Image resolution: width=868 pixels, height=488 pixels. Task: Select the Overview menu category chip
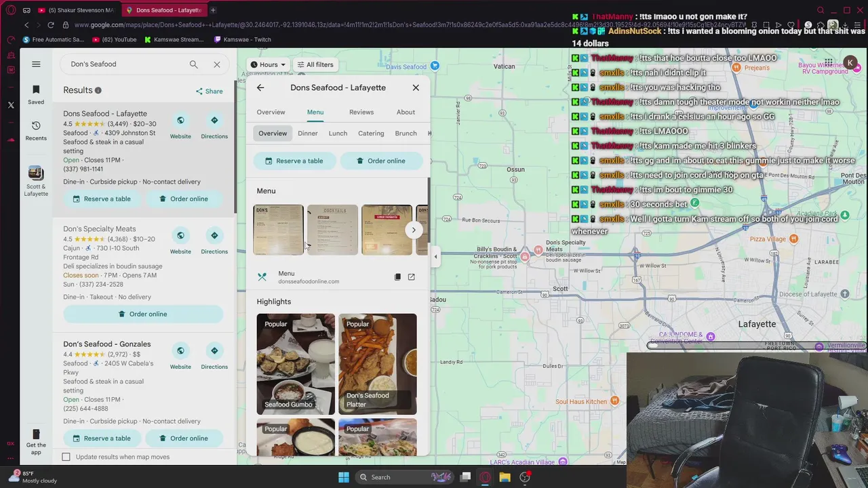click(x=273, y=134)
